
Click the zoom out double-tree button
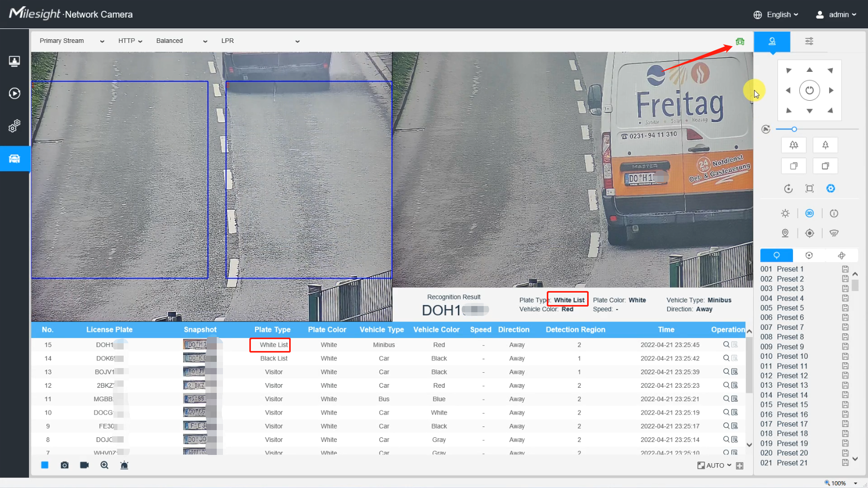click(x=794, y=145)
